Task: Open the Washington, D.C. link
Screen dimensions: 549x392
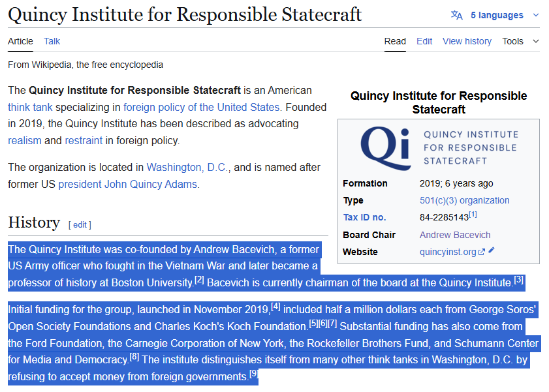Action: [x=187, y=167]
